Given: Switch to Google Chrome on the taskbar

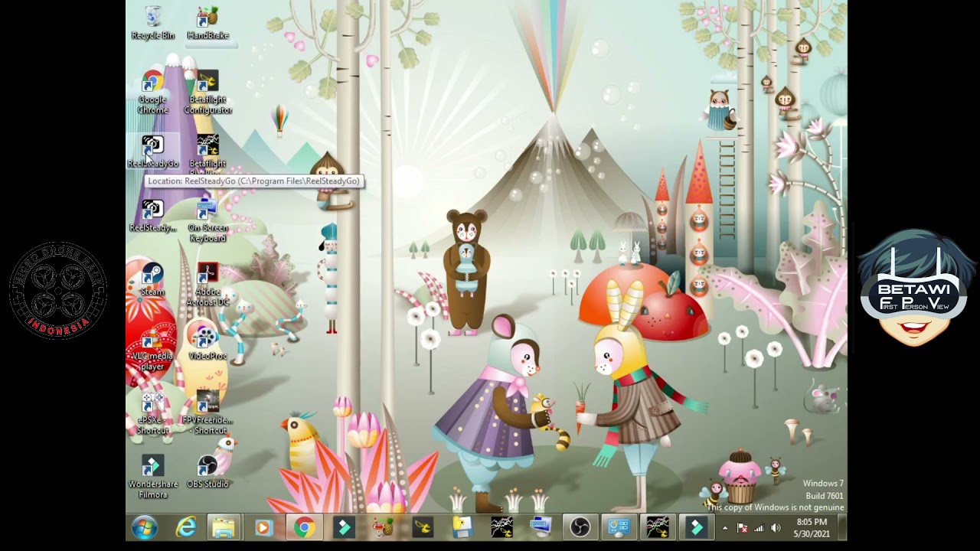Looking at the screenshot, I should tap(304, 527).
